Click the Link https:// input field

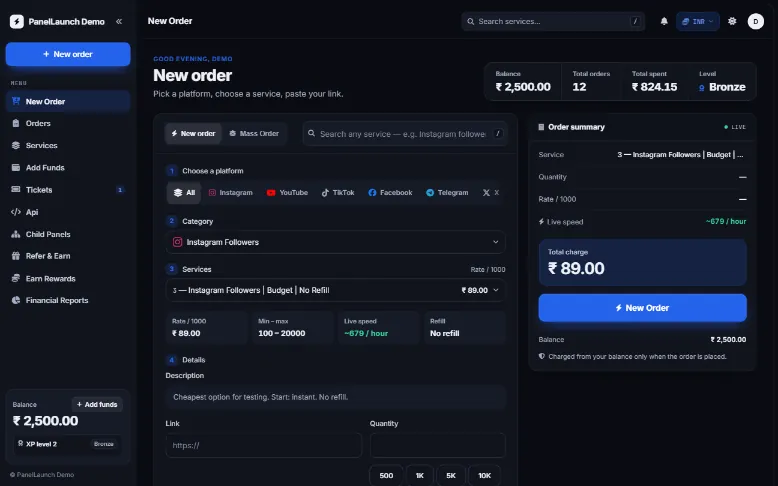tap(263, 445)
